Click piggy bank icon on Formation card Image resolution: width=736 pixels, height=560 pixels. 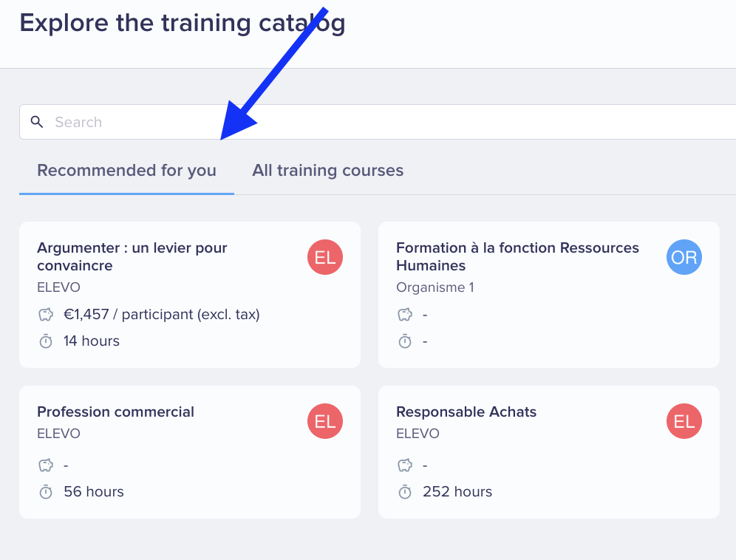coord(405,314)
